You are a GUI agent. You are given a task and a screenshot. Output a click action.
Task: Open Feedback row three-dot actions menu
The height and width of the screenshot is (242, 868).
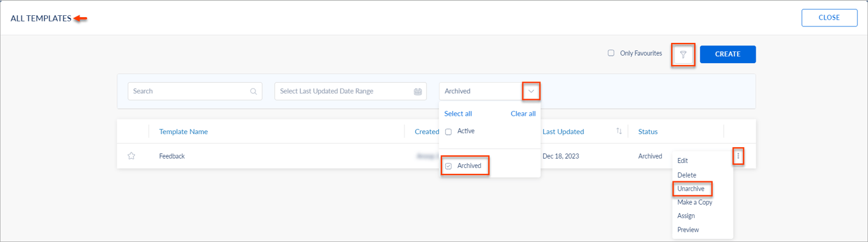click(738, 155)
